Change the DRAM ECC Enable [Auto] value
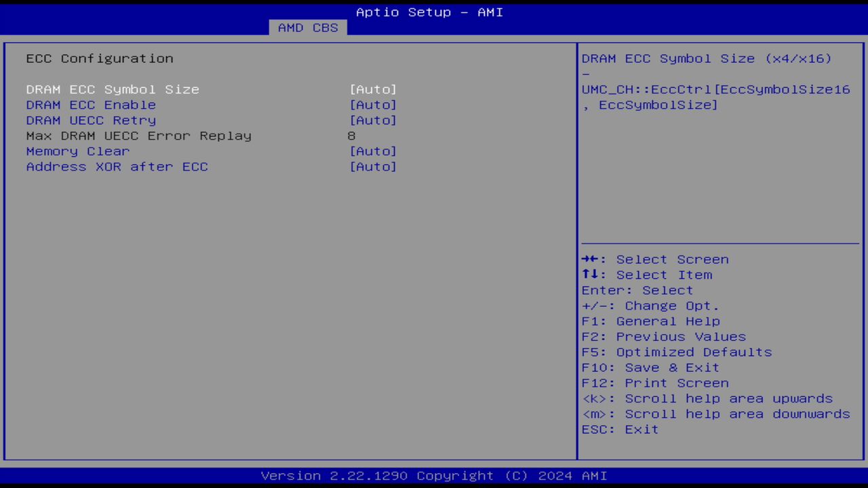Image resolution: width=868 pixels, height=488 pixels. click(373, 105)
